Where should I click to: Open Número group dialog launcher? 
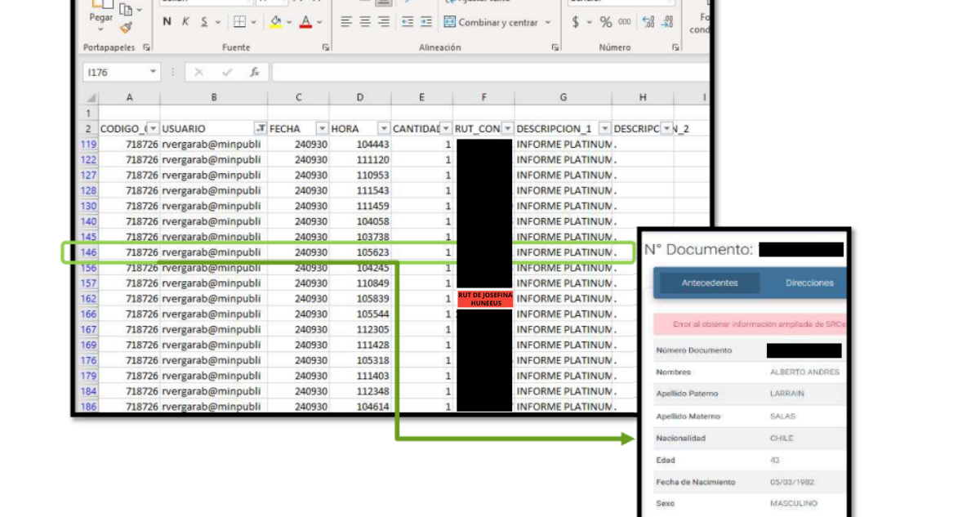[x=675, y=47]
